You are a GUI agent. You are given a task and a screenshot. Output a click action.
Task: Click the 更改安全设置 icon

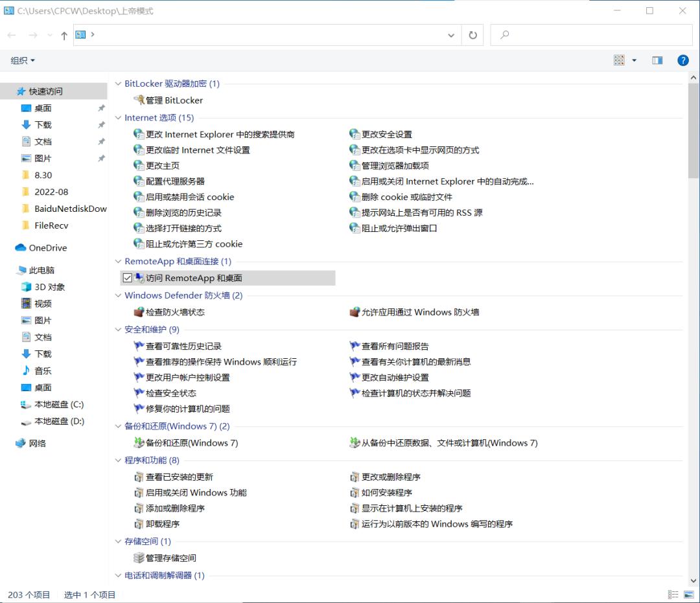pyautogui.click(x=355, y=134)
